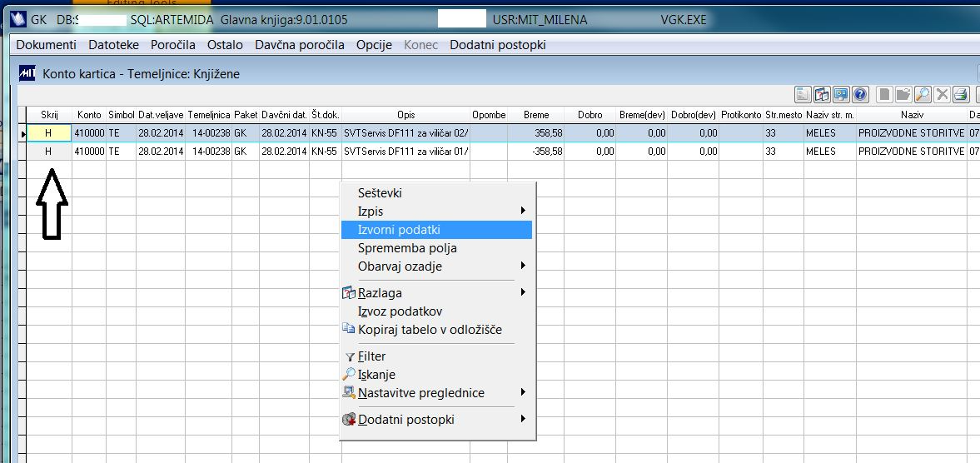Choose Kopiraj tabelo v odložišče
The image size is (980, 463).
click(x=430, y=329)
